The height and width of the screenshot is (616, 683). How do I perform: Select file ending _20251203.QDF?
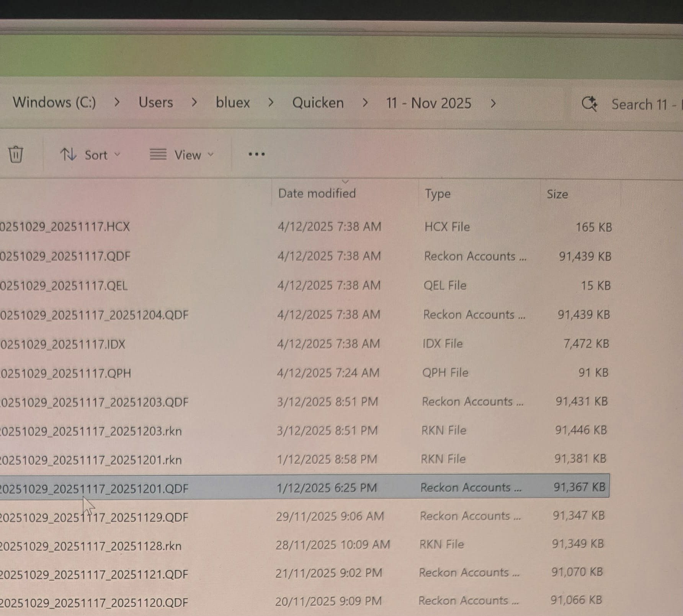(94, 402)
